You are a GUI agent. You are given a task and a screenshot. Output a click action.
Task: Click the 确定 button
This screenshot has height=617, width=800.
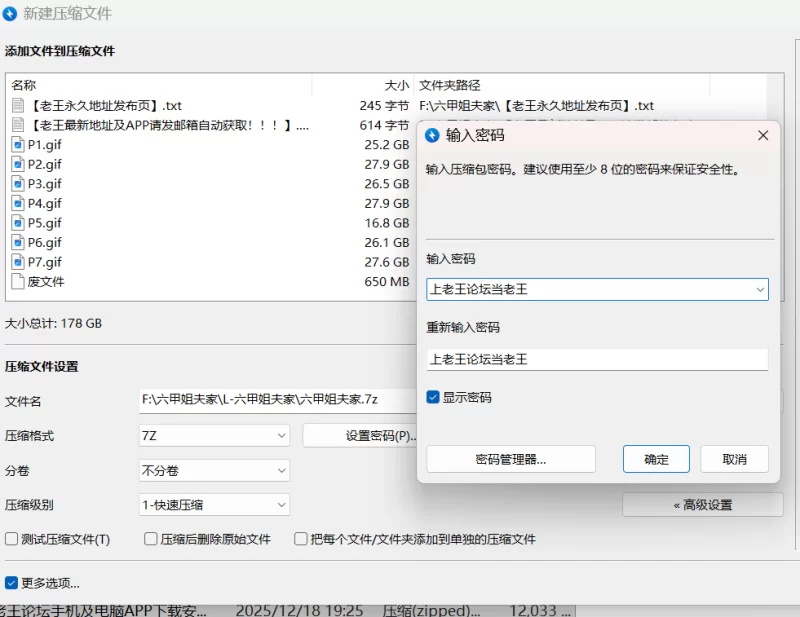656,459
